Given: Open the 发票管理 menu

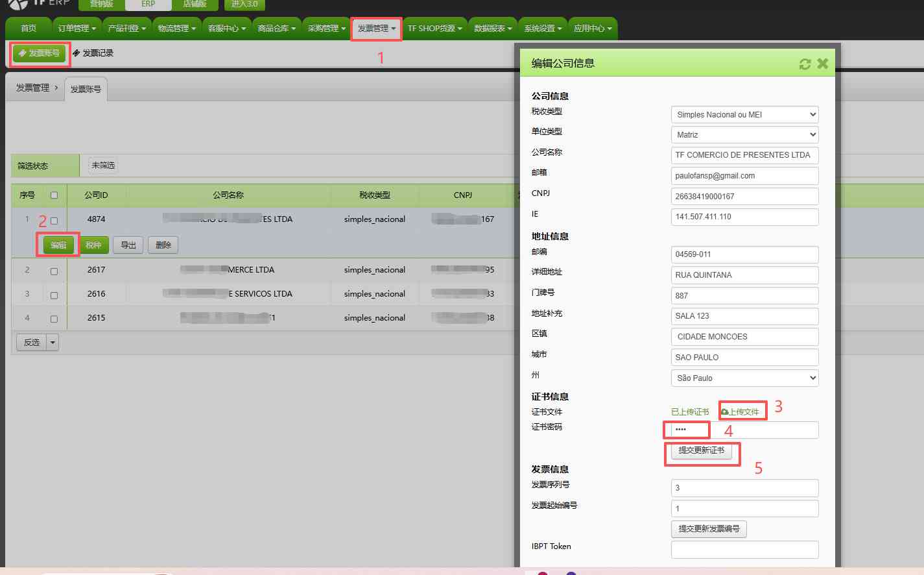Looking at the screenshot, I should point(377,28).
